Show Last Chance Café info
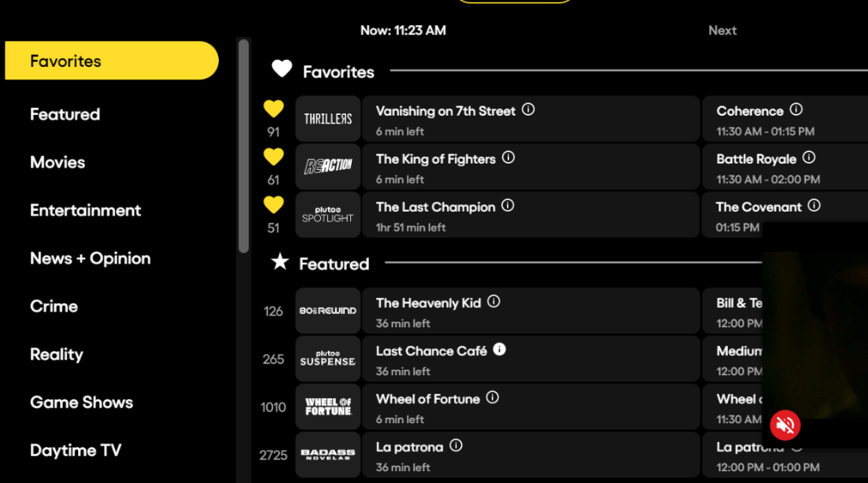This screenshot has width=868, height=483. pyautogui.click(x=500, y=350)
